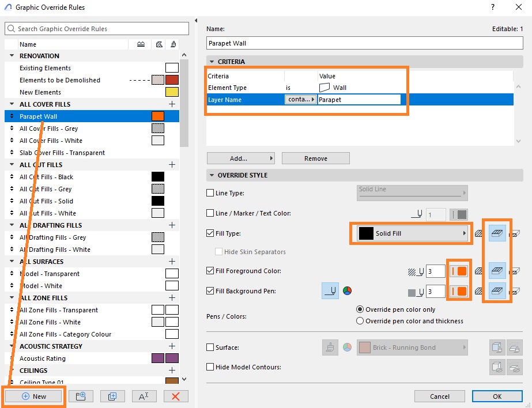Toggle cover fill icon for Fill Background Pen
532x408 pixels.
click(497, 291)
